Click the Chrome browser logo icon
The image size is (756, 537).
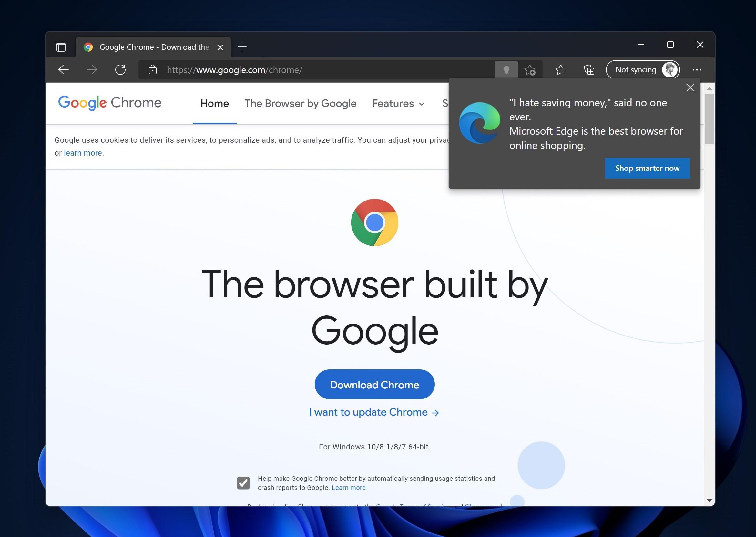tap(375, 222)
